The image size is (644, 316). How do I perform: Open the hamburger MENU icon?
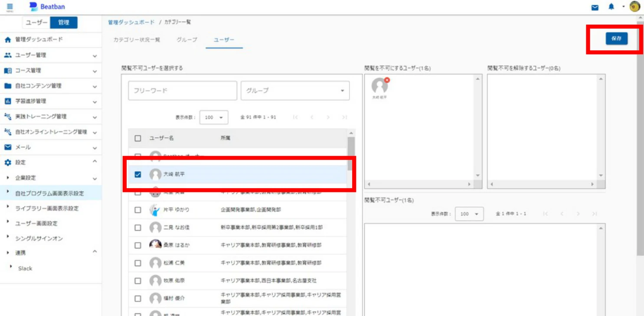tap(10, 7)
